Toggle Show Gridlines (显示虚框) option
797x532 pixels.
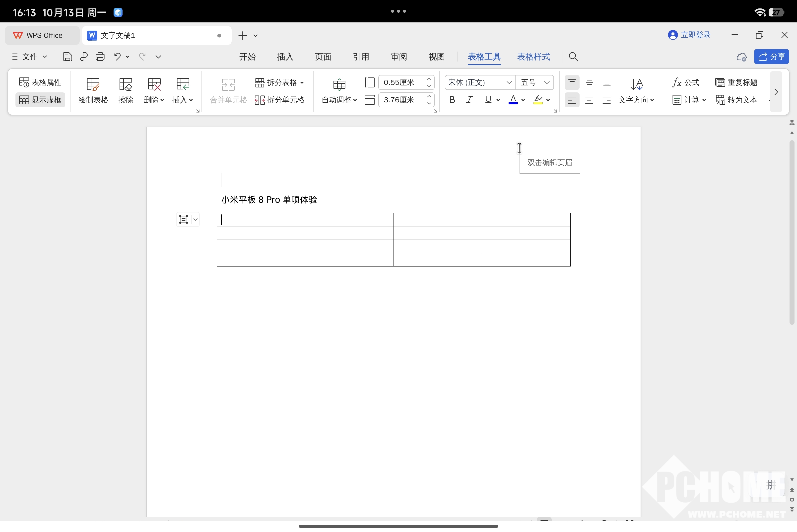40,100
